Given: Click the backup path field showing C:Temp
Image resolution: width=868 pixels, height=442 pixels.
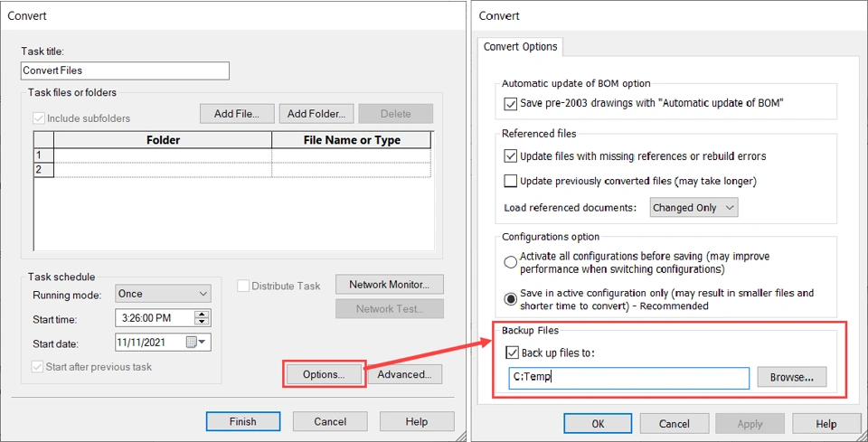Looking at the screenshot, I should pyautogui.click(x=629, y=377).
